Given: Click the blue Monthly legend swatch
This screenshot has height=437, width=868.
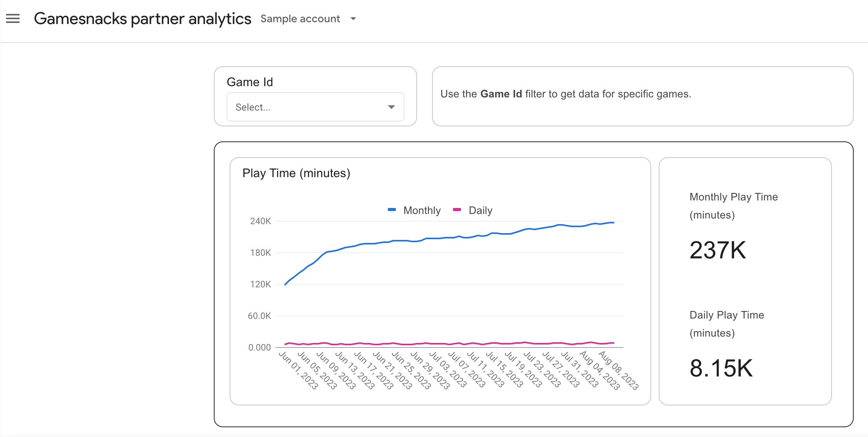Looking at the screenshot, I should coord(392,209).
